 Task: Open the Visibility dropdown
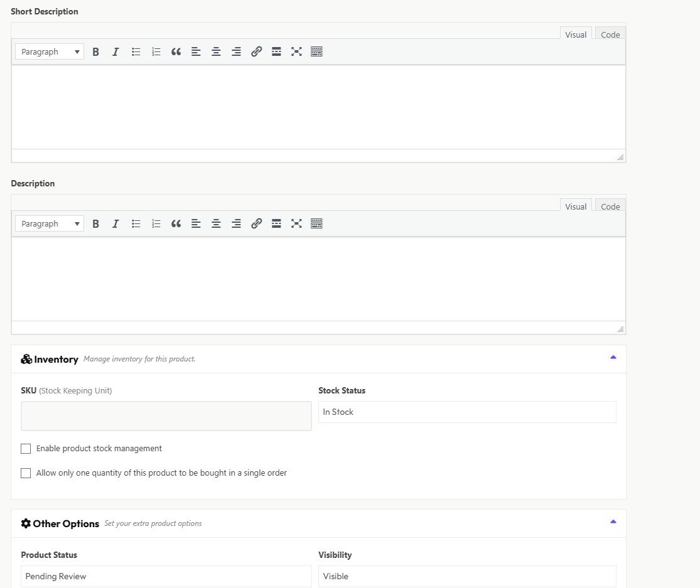466,577
